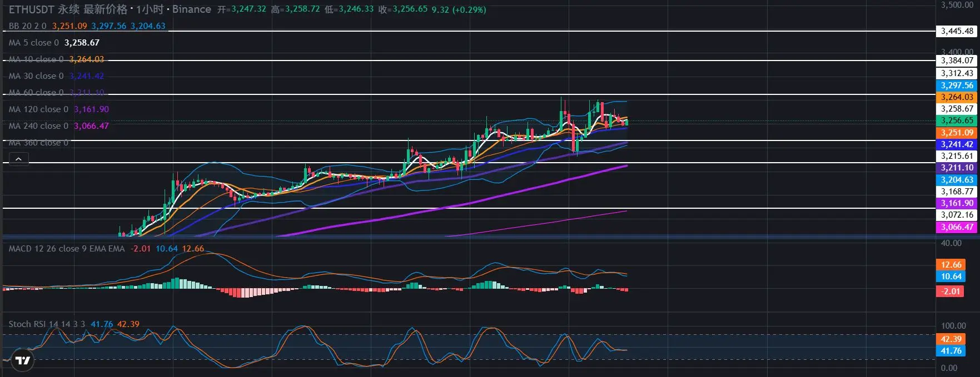Click the MA 120 value 3,161.90 in legend
The image size is (980, 377).
[91, 109]
